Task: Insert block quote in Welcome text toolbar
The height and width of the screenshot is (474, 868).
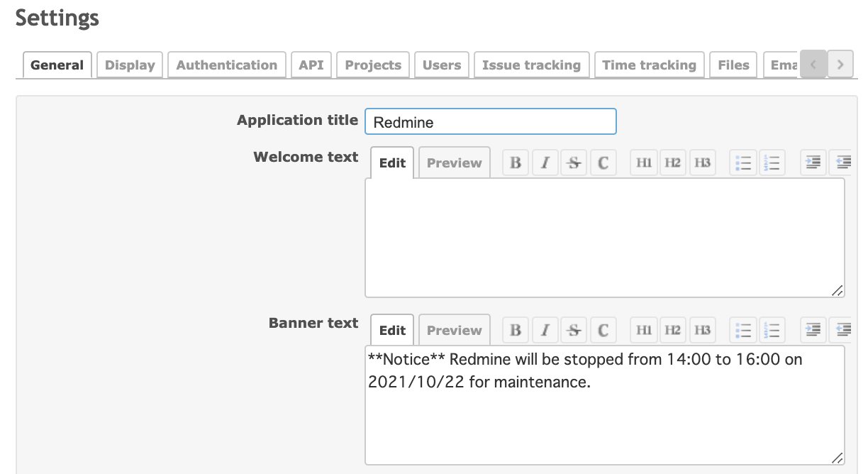Action: coord(813,163)
